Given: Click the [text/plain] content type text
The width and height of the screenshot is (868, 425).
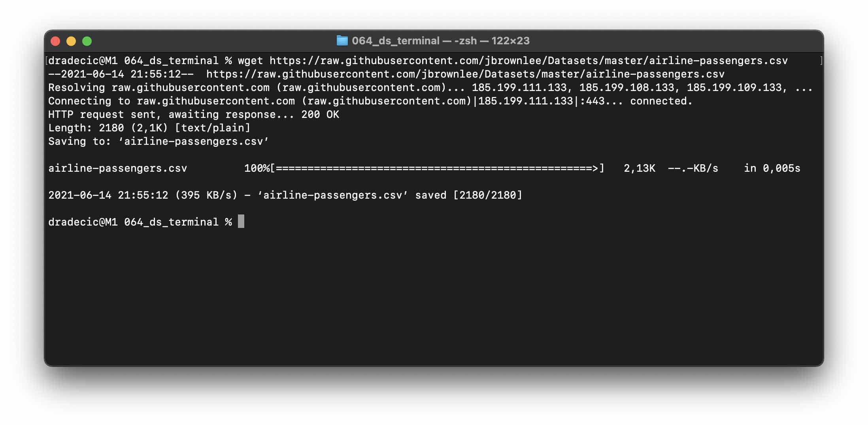Looking at the screenshot, I should [x=213, y=128].
